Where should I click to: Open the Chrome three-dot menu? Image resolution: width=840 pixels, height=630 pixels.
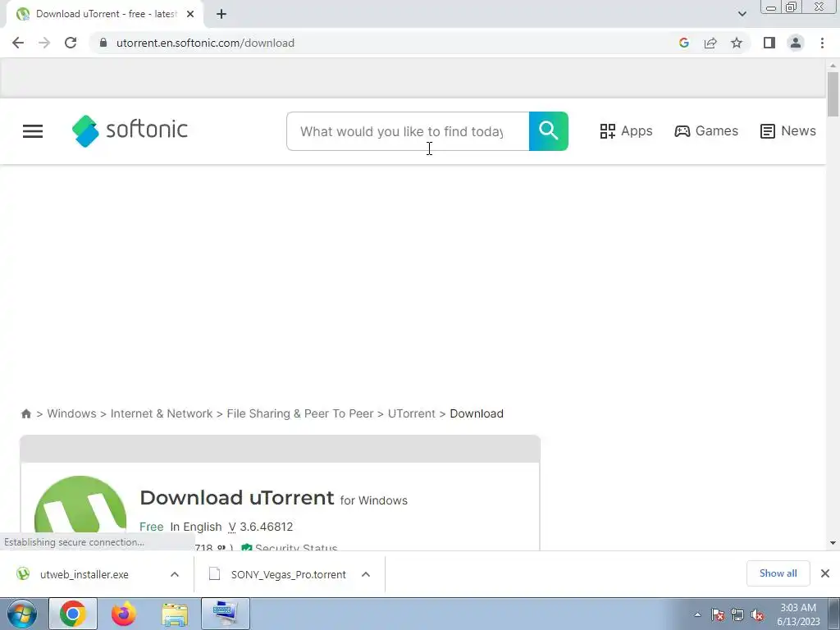tap(822, 43)
